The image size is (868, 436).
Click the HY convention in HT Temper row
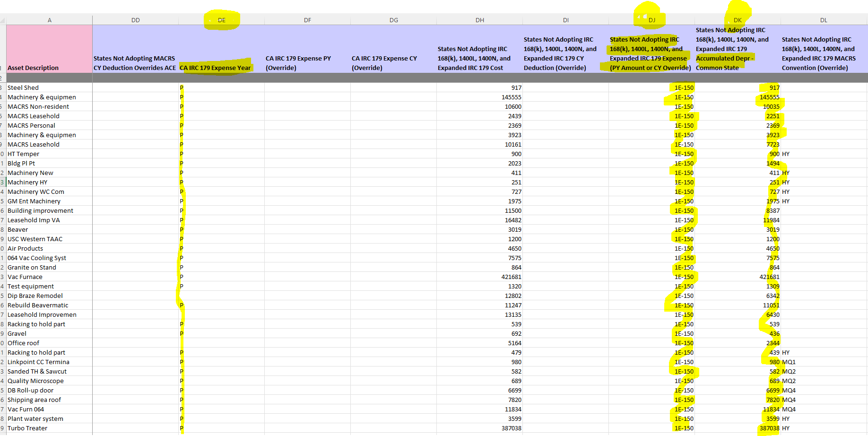point(824,154)
